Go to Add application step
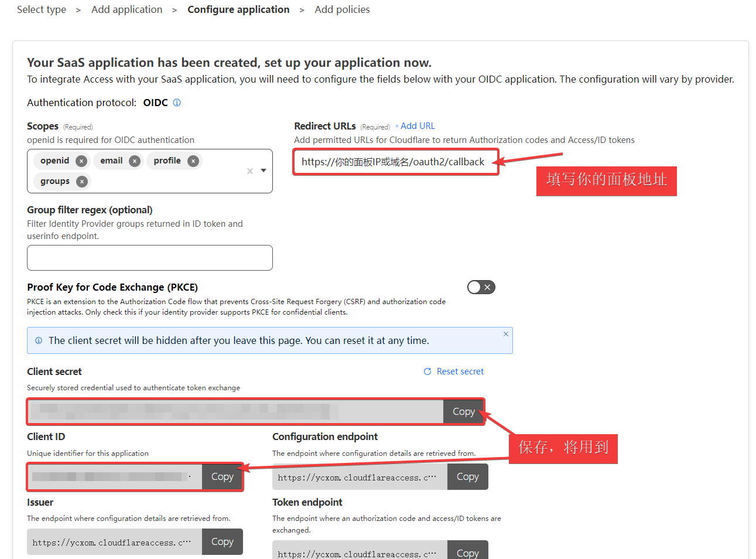 point(126,9)
